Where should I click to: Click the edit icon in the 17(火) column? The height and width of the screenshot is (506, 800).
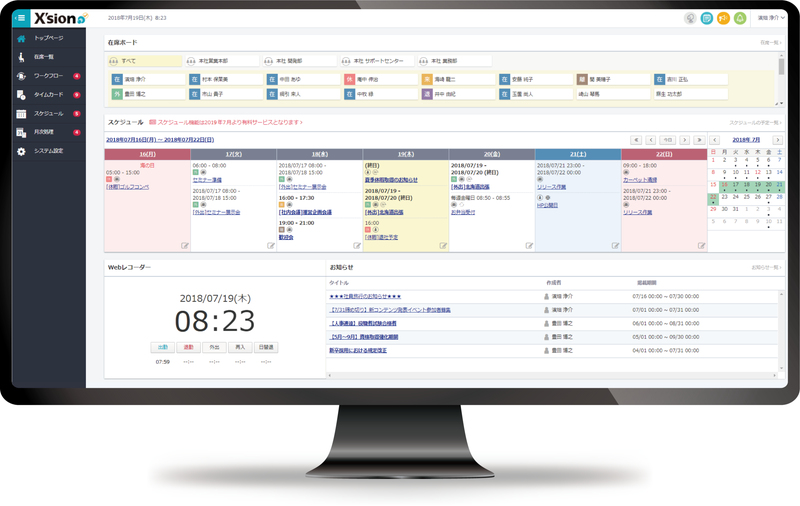[271, 246]
